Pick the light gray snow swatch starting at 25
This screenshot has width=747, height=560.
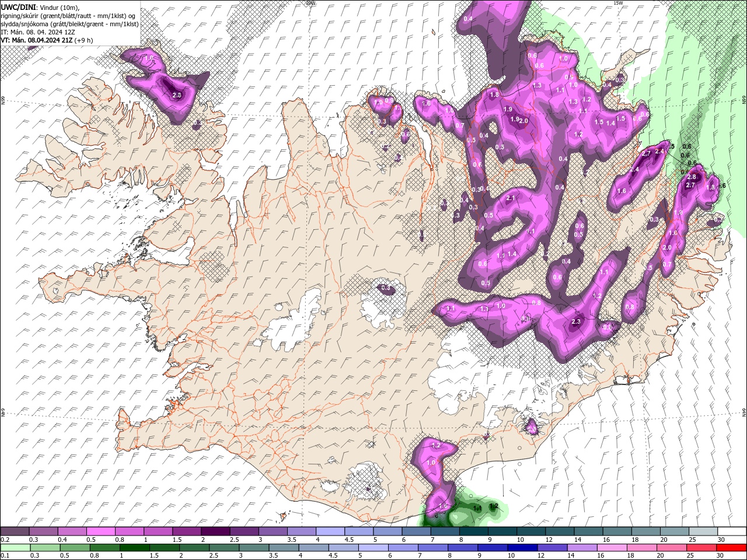[x=704, y=531]
